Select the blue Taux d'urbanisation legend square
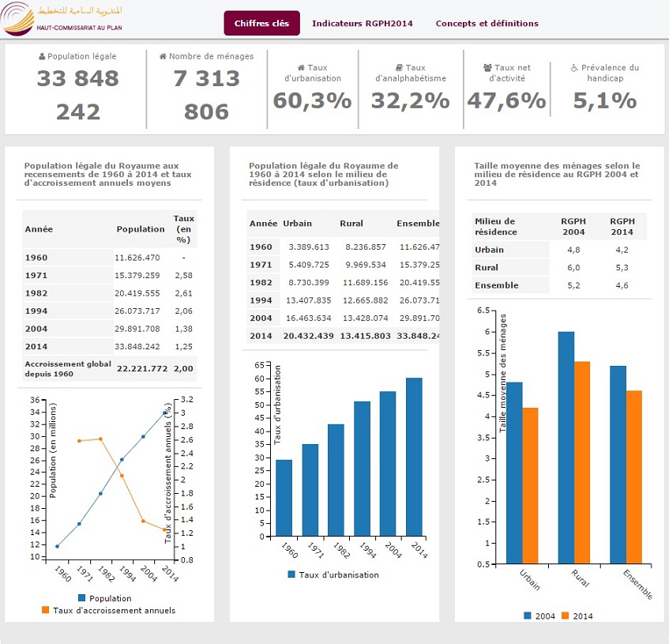 click(x=291, y=574)
